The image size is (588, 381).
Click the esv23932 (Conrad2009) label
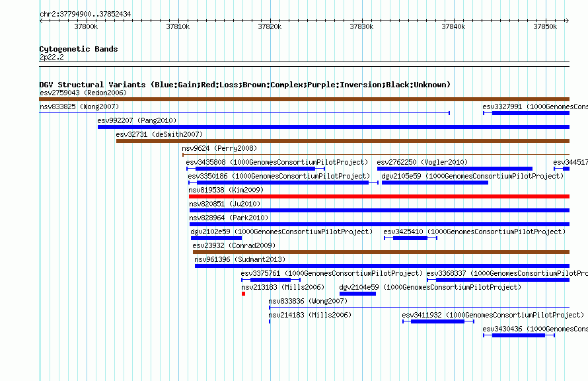click(234, 245)
